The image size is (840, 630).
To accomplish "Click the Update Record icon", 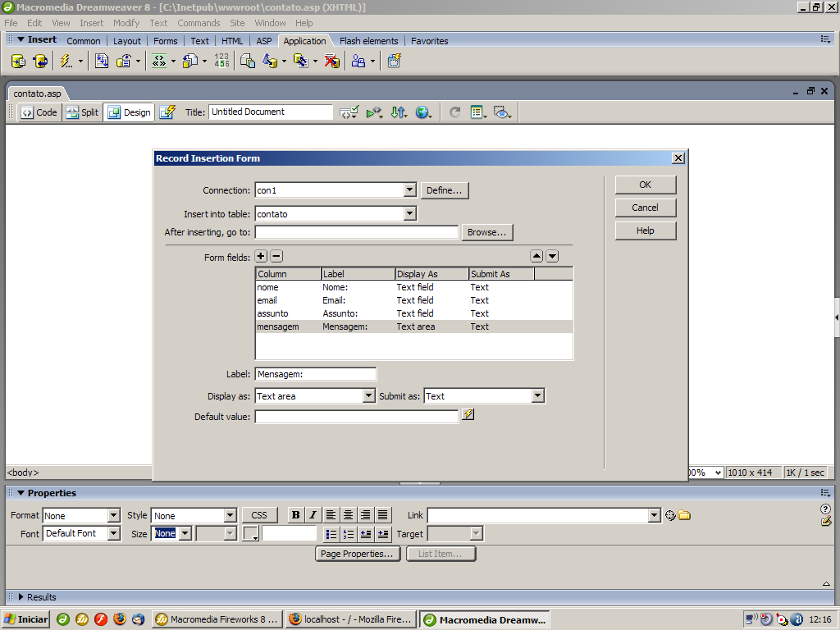I will (x=301, y=61).
